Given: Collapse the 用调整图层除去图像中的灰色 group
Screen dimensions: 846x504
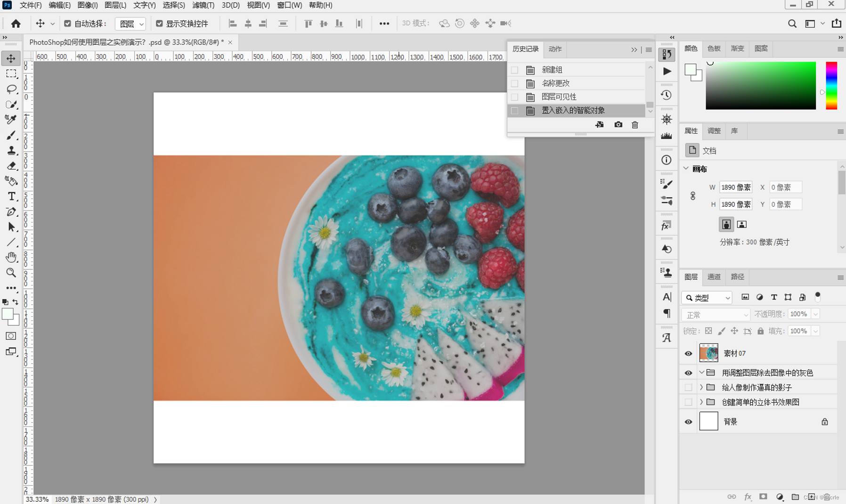Looking at the screenshot, I should click(x=701, y=373).
